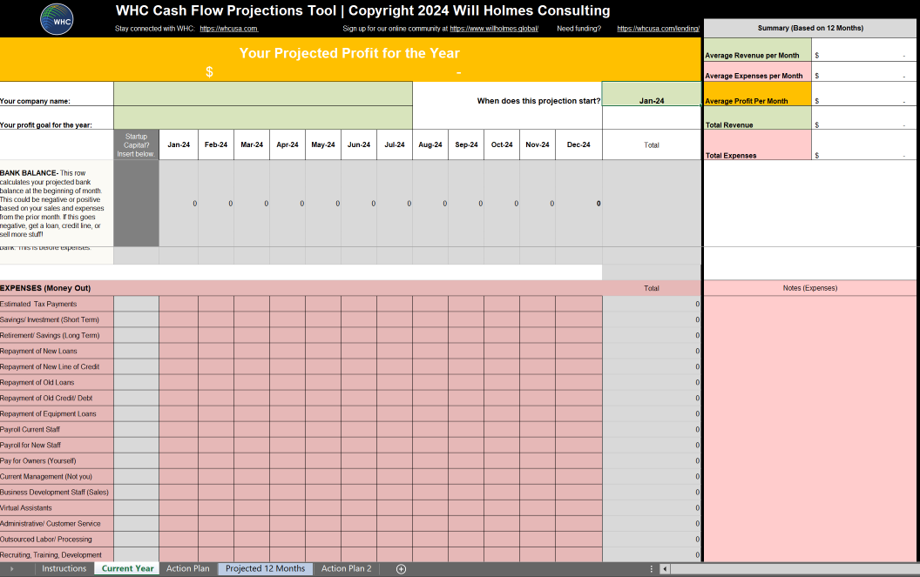This screenshot has height=577, width=920.
Task: Click the Dec-24 column header
Action: click(578, 145)
